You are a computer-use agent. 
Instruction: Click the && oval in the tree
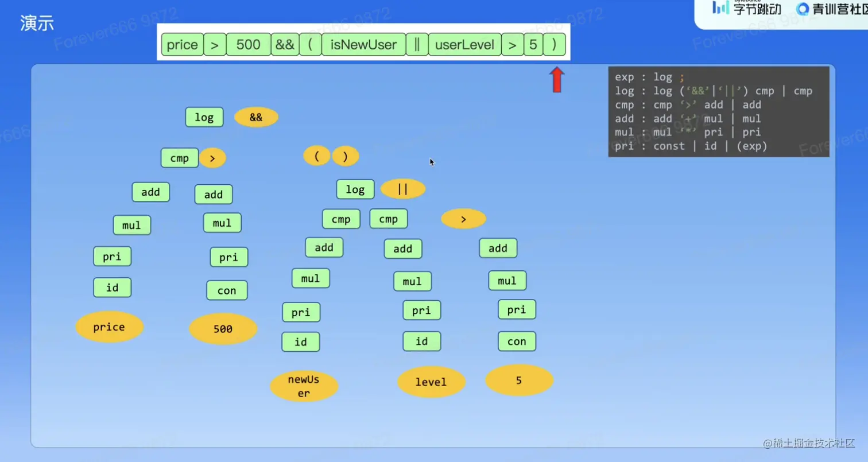pos(256,117)
